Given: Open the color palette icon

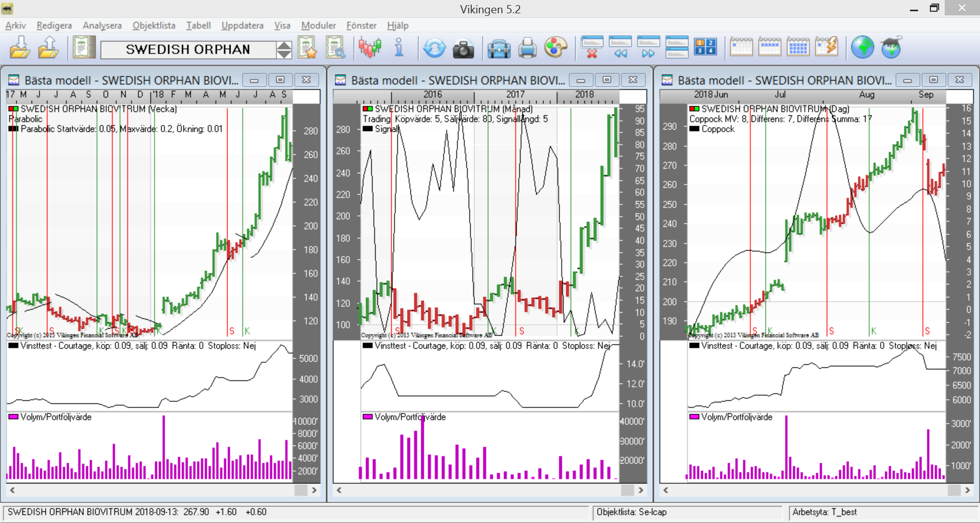Looking at the screenshot, I should (556, 48).
